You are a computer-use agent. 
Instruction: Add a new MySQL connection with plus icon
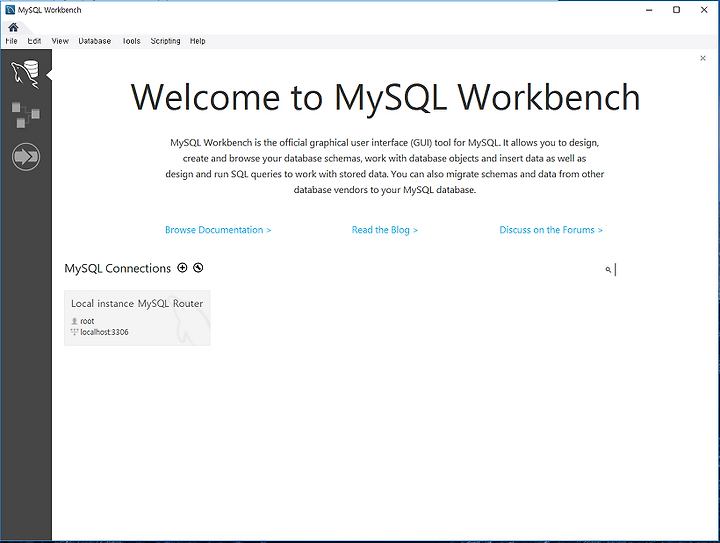tap(182, 268)
